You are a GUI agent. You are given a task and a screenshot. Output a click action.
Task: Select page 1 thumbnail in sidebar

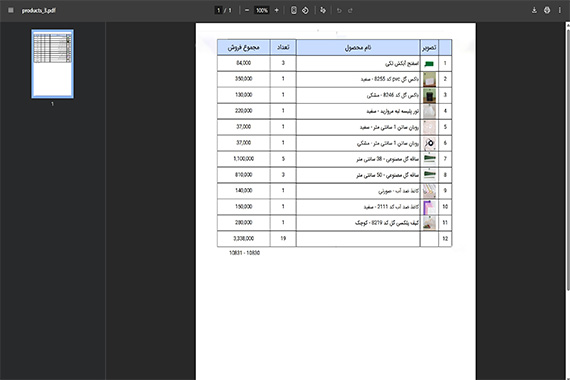coord(52,64)
